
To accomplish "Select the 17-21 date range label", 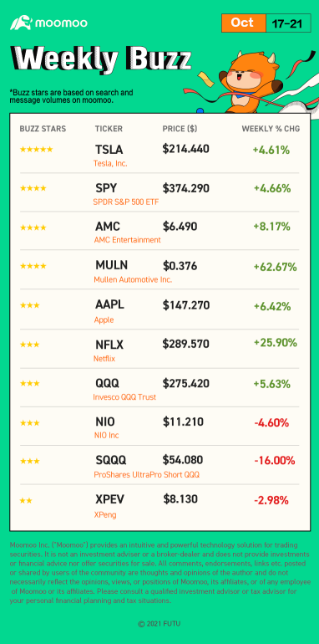I will 288,23.
